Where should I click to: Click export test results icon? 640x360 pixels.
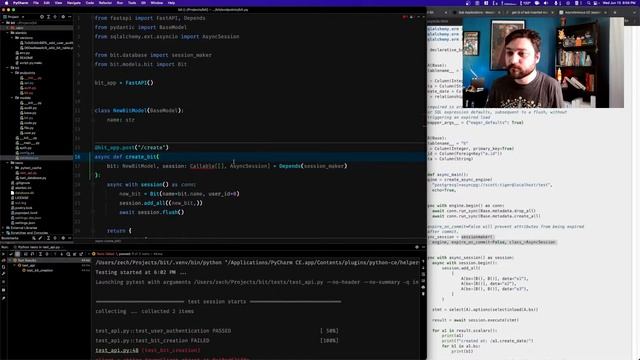(x=81, y=254)
